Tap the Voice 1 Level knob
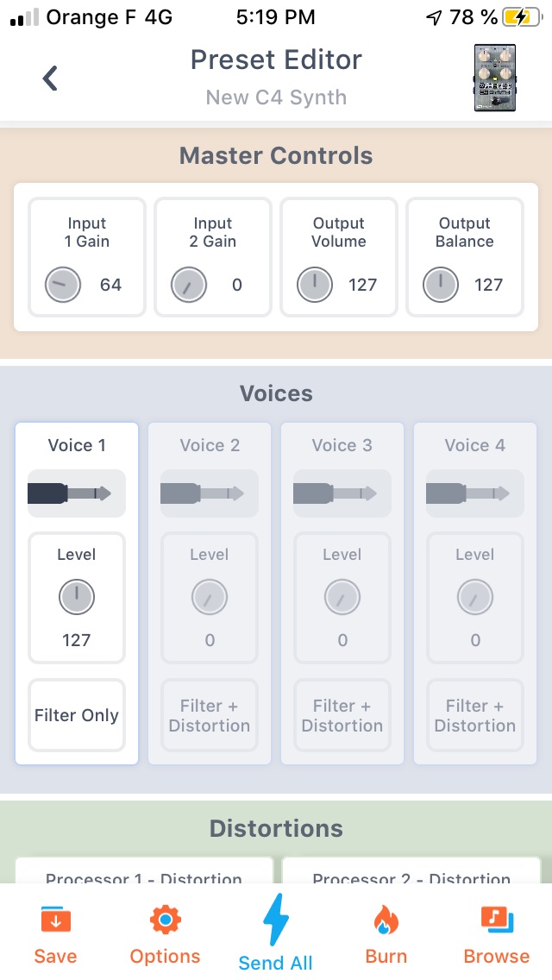 point(76,597)
